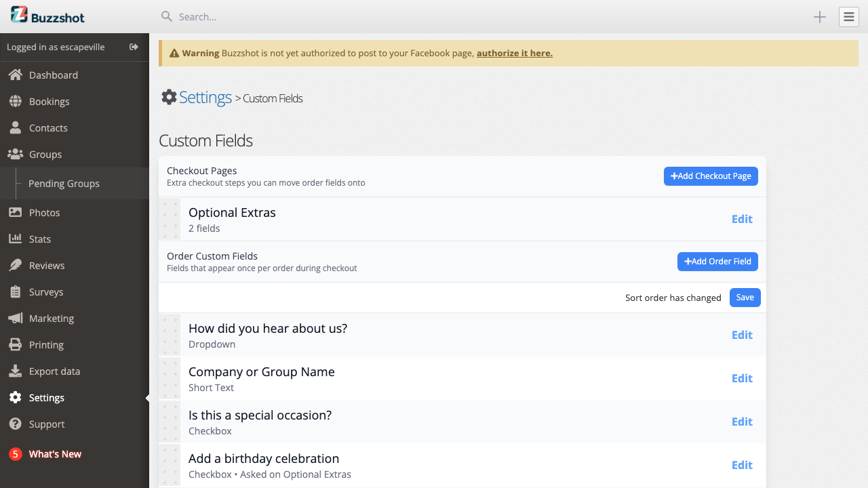This screenshot has height=488, width=868.
Task: Click the search magnifier icon
Action: 166,16
